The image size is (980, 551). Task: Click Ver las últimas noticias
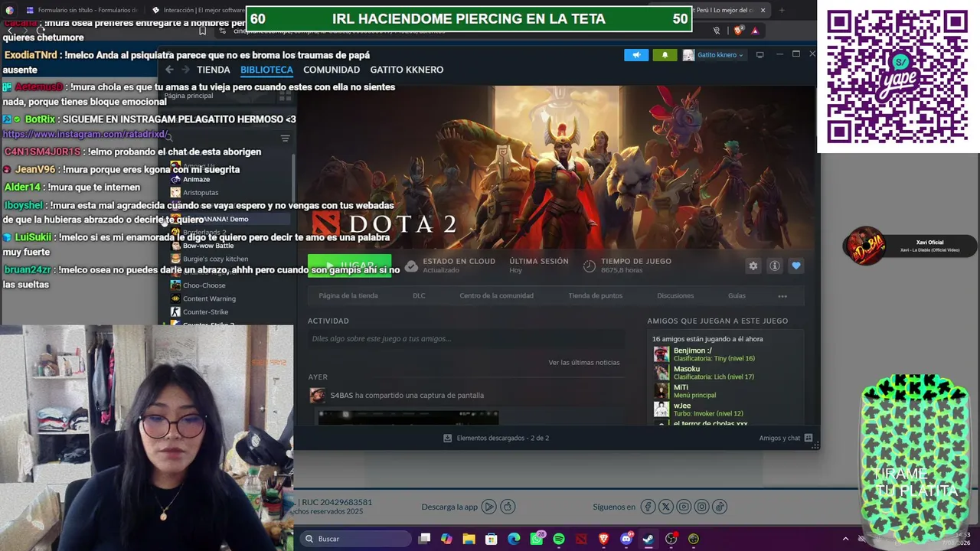click(x=584, y=363)
